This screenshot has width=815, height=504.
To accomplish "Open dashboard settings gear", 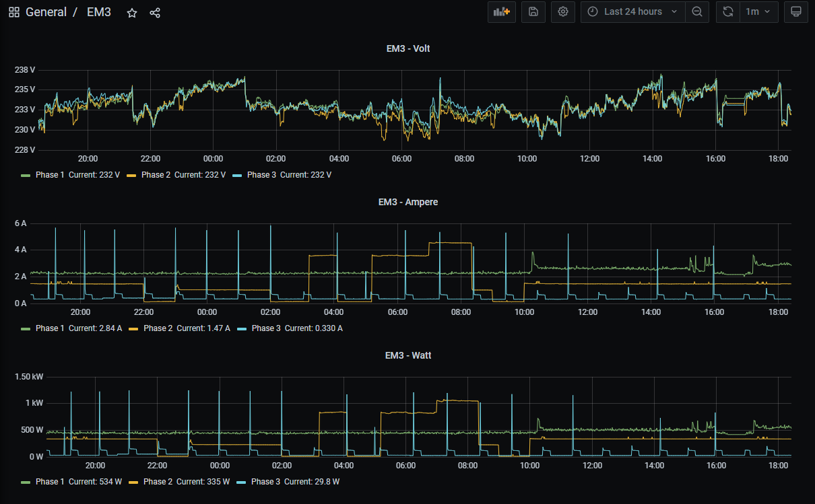I will tap(563, 12).
